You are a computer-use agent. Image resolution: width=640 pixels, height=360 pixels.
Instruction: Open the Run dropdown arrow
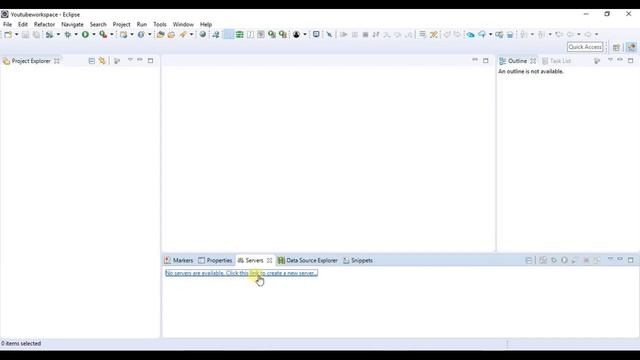pos(94,35)
